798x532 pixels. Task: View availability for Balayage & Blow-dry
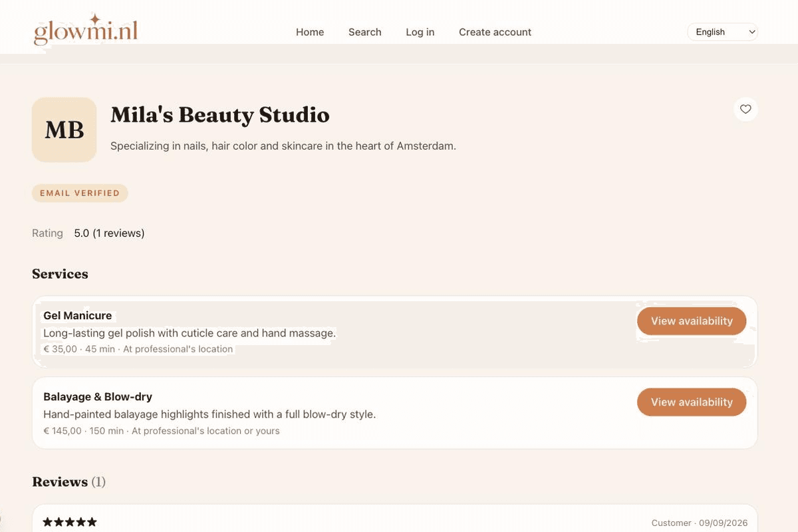[692, 402]
